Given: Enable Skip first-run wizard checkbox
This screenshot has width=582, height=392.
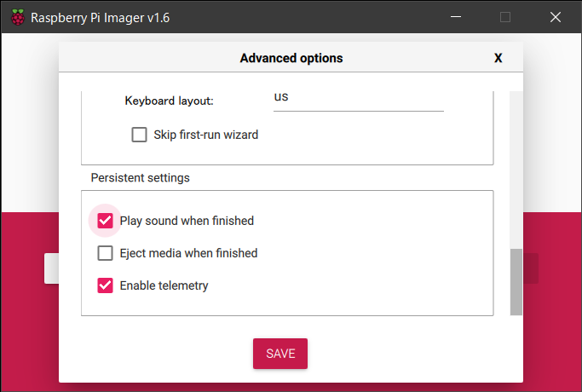Looking at the screenshot, I should coord(139,135).
